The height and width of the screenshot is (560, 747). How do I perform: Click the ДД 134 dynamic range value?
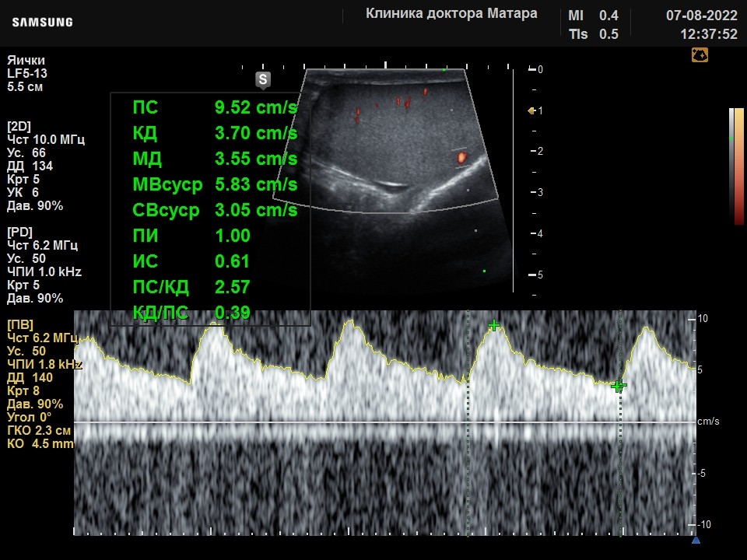tap(30, 166)
